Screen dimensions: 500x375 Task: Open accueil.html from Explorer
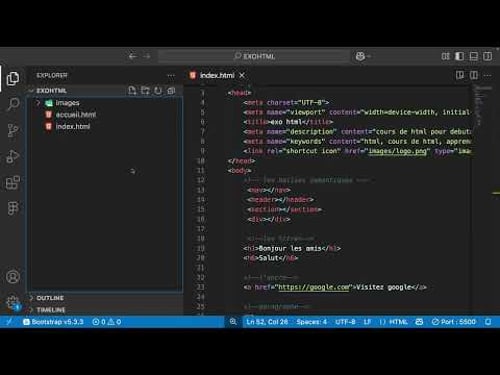click(x=76, y=115)
